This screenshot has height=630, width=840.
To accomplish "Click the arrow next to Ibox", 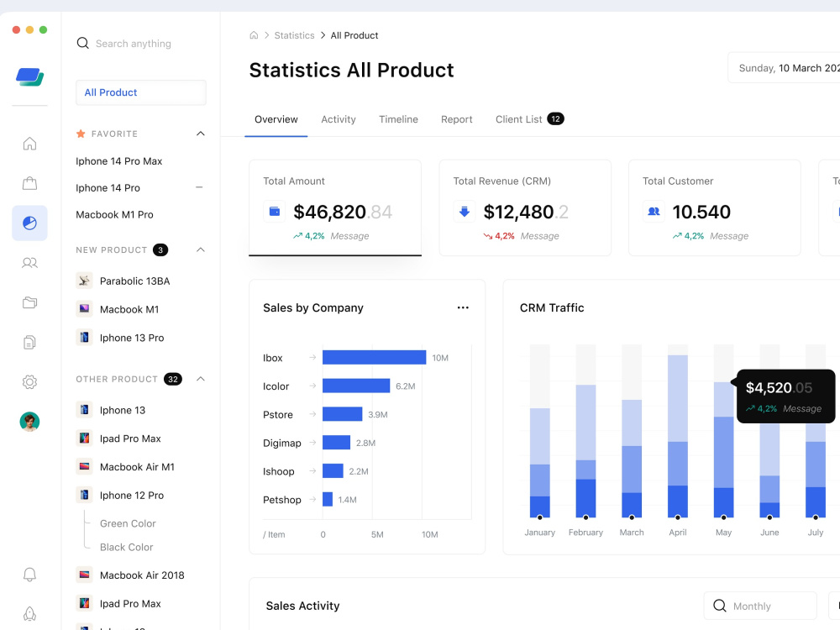I will (312, 357).
